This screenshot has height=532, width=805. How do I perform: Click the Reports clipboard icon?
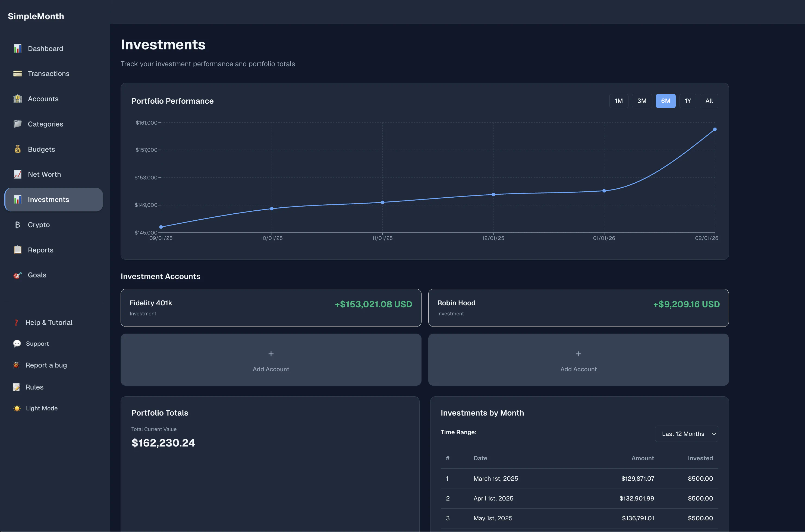pyautogui.click(x=17, y=250)
